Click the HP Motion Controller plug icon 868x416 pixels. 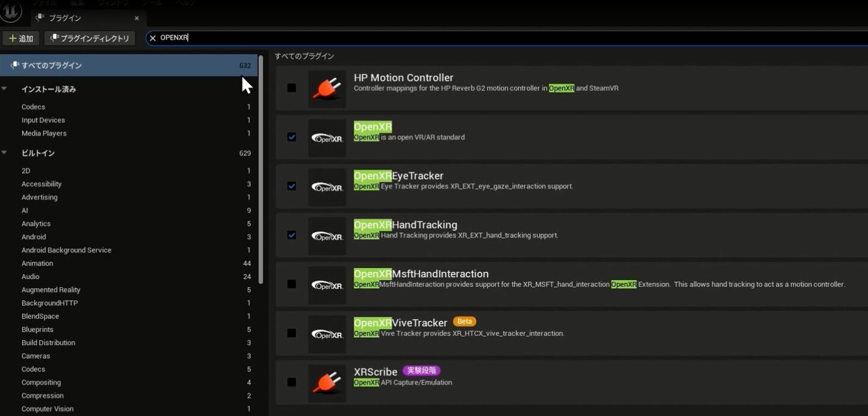pyautogui.click(x=327, y=88)
